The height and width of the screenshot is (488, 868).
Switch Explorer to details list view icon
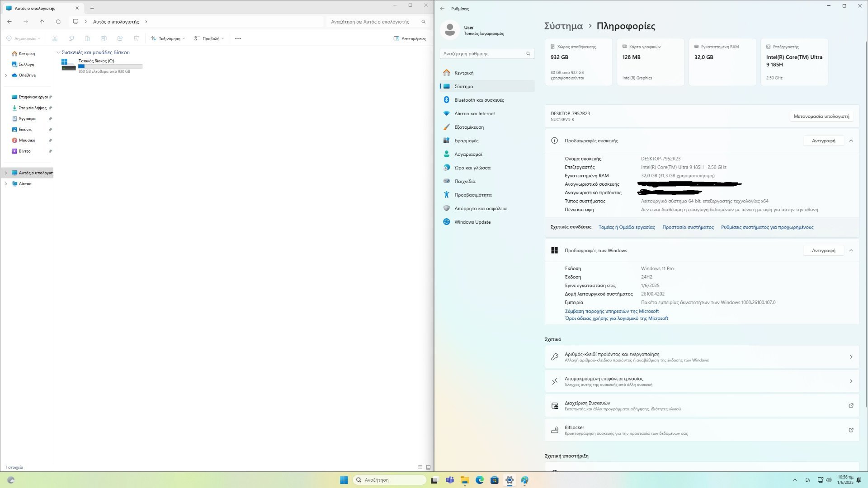pyautogui.click(x=420, y=467)
